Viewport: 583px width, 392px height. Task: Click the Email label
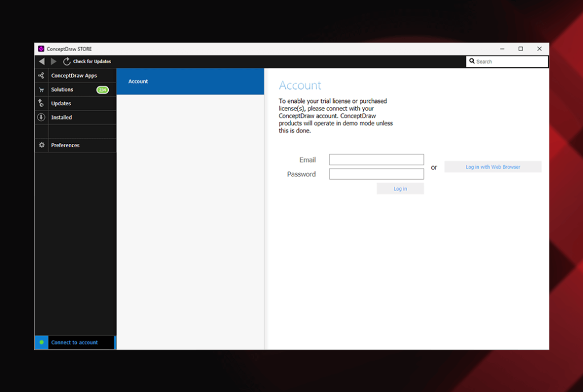[307, 160]
